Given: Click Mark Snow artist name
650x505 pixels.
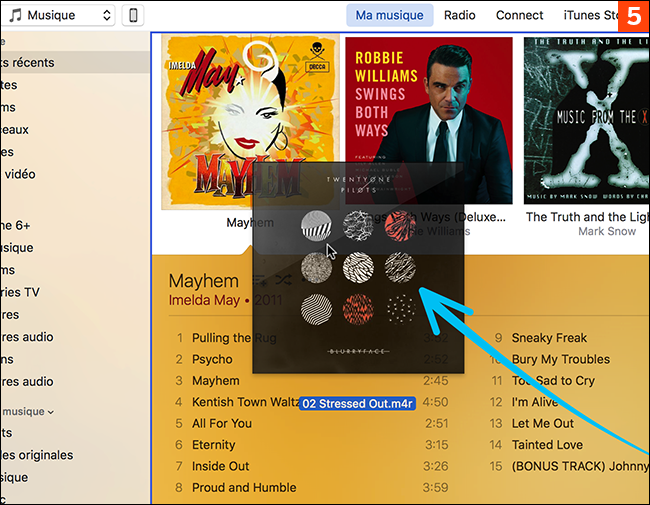Looking at the screenshot, I should point(607,231).
